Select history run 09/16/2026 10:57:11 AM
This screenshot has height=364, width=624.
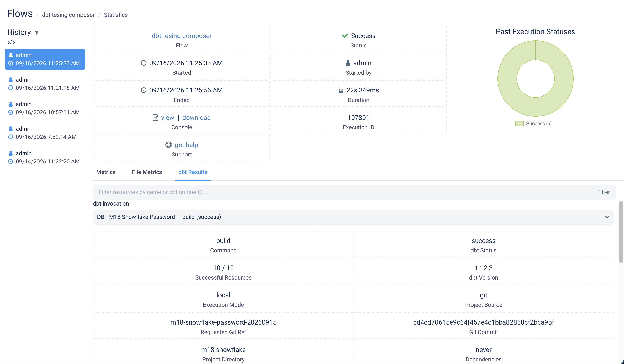45,108
